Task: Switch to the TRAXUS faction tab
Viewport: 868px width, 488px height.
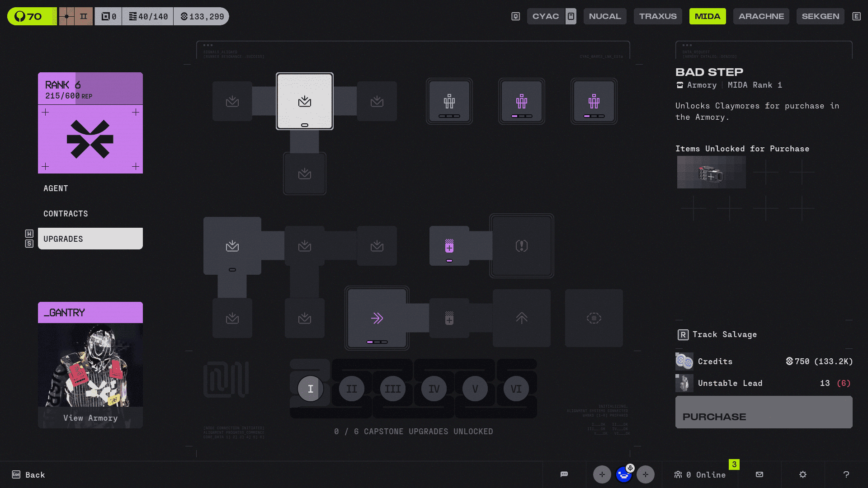Action: [657, 16]
